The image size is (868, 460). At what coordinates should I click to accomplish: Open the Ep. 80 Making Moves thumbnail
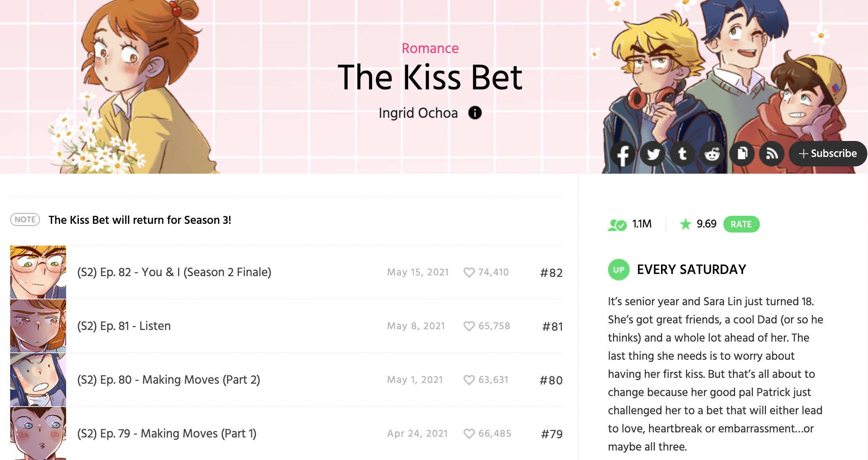pyautogui.click(x=38, y=380)
